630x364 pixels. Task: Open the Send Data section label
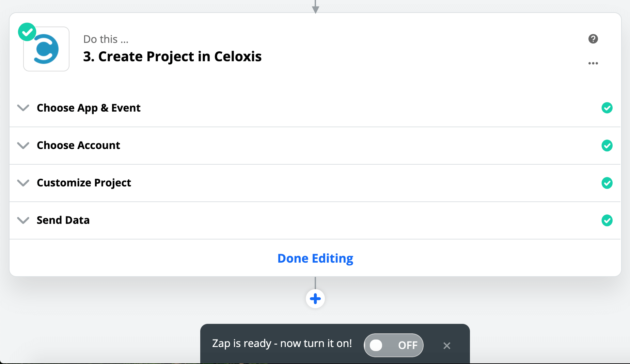tap(63, 220)
